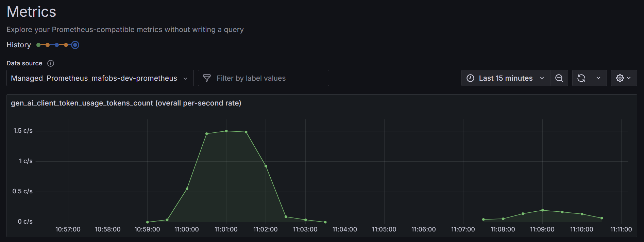Click the graph data point at 11:02:00
Image resolution: width=644 pixels, height=242 pixels.
[266, 166]
